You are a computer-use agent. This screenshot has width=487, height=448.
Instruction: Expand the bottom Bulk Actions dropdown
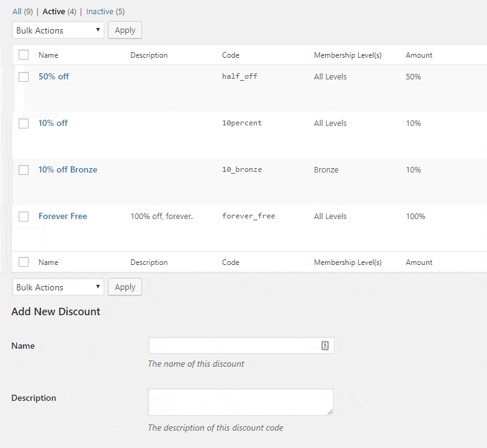[x=58, y=287]
